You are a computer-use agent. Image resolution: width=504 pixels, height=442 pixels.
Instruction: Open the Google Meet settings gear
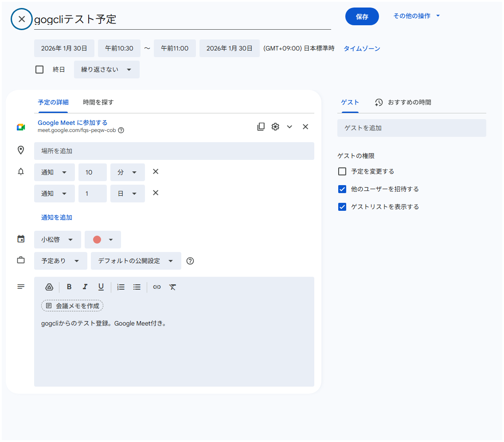(x=275, y=127)
